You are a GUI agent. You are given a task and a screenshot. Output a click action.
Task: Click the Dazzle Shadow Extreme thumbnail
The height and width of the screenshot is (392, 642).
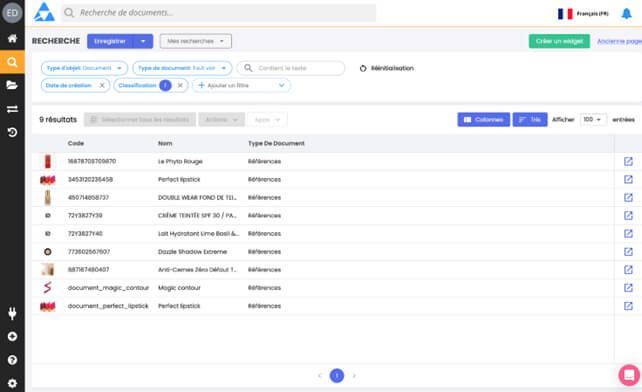click(47, 252)
